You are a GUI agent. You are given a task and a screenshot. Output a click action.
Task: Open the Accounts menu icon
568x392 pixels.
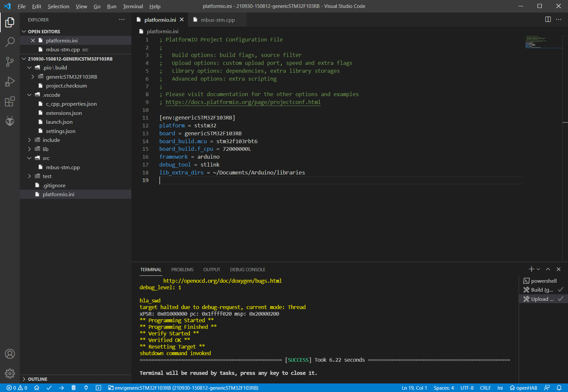click(x=10, y=354)
